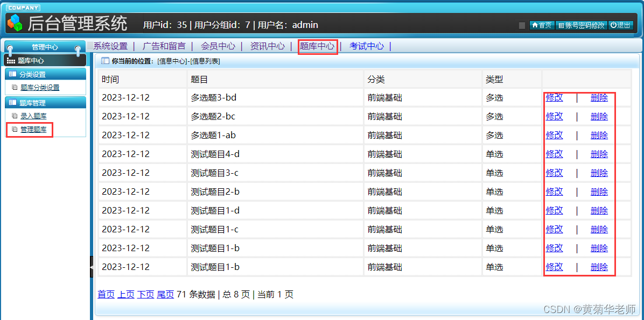The image size is (644, 320).
Task: Open 账号密码修改 via its list icon button
Action: point(561,25)
